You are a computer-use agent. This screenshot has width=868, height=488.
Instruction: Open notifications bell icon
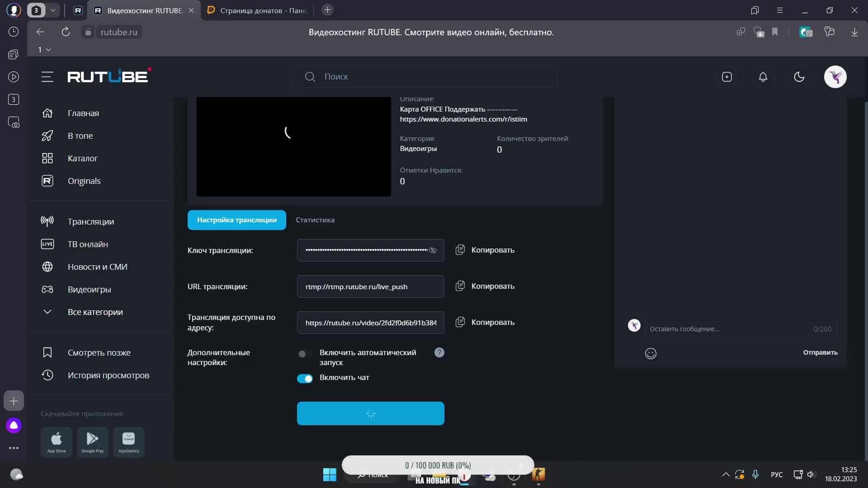(x=763, y=77)
